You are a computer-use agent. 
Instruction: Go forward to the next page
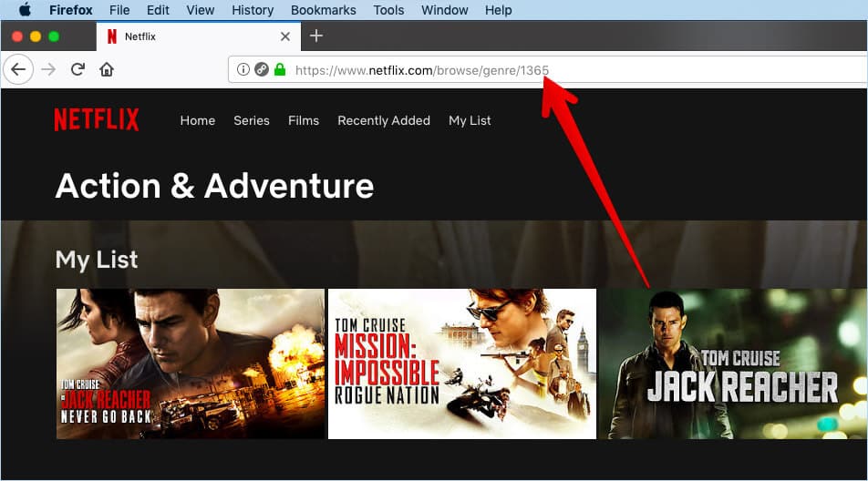[x=48, y=69]
